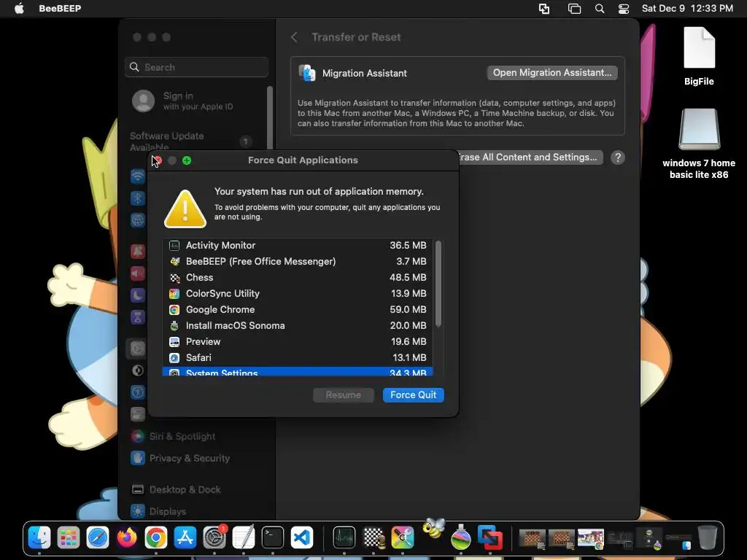
Task: Open Focus moon icon in sidebar
Action: pos(138,295)
